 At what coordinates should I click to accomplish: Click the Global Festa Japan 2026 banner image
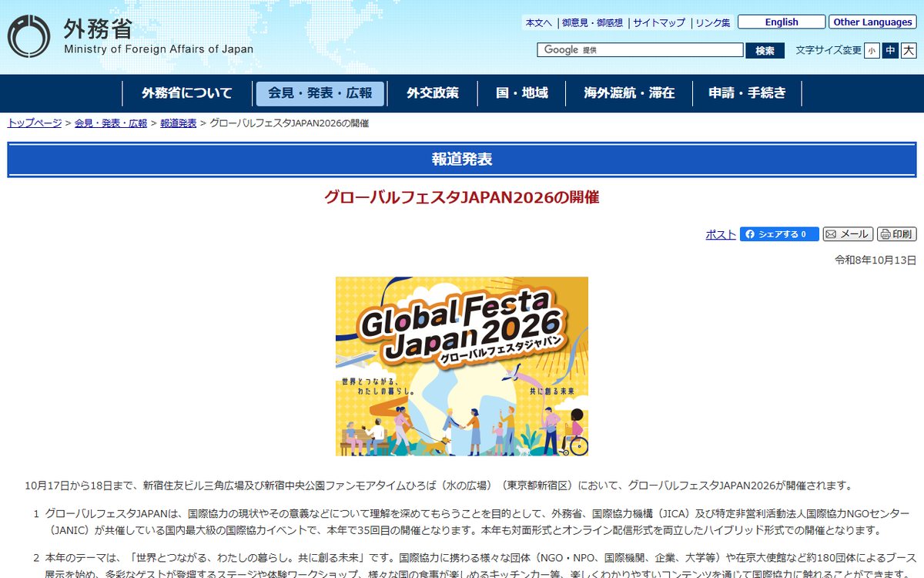(462, 366)
